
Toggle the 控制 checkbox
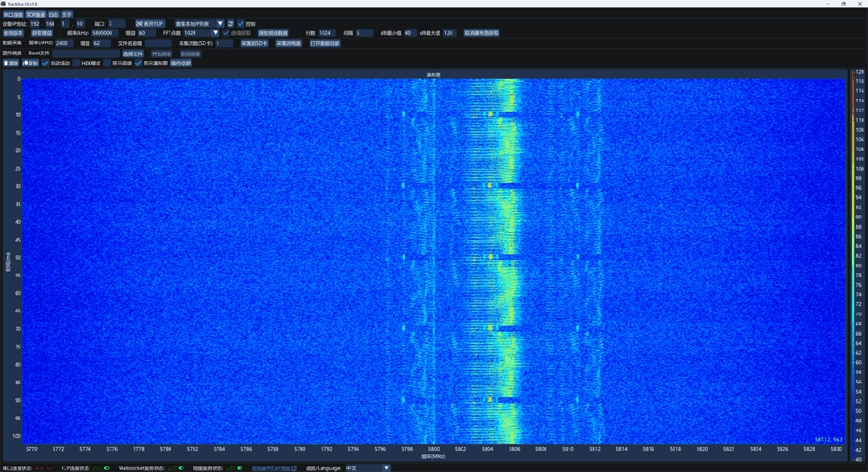click(x=240, y=24)
